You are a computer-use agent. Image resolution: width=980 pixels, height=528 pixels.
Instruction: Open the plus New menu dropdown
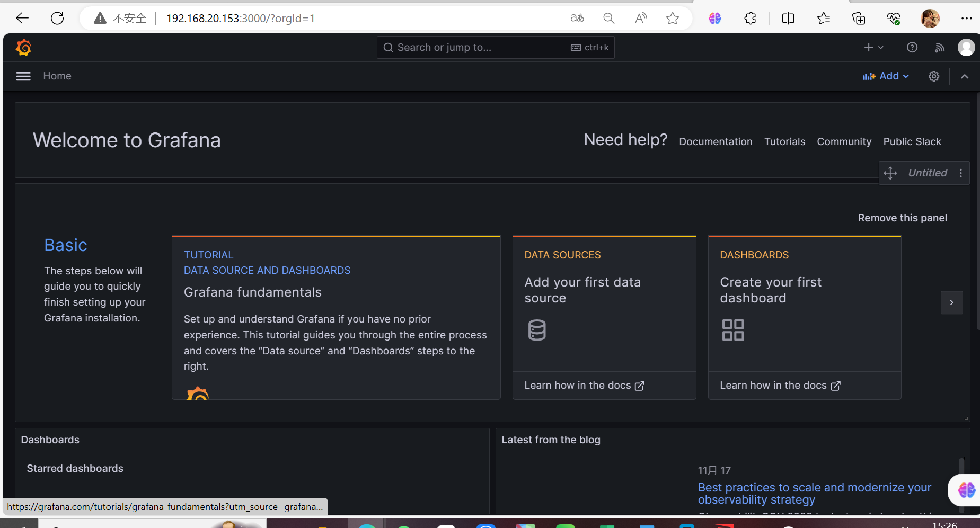pos(874,48)
